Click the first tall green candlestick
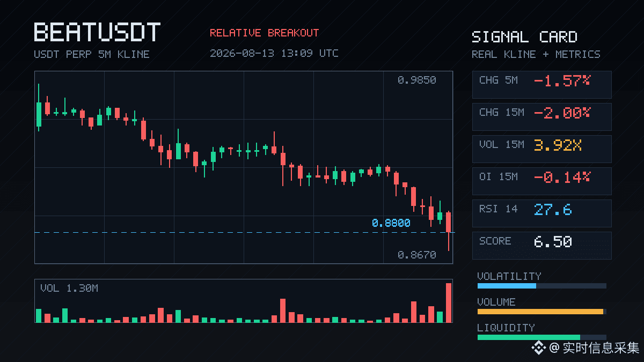 (39, 108)
